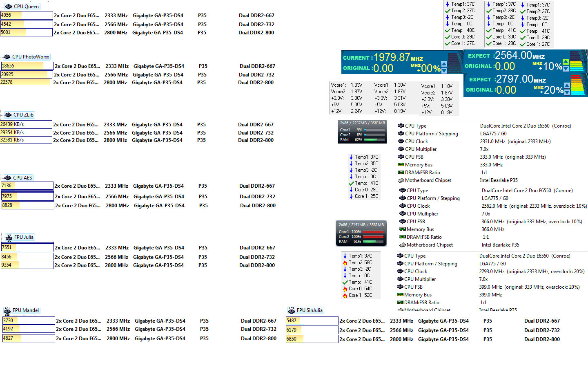Click the green check beside Temp: 40C
Viewport: 588px width, 368px height.
tap(448, 30)
